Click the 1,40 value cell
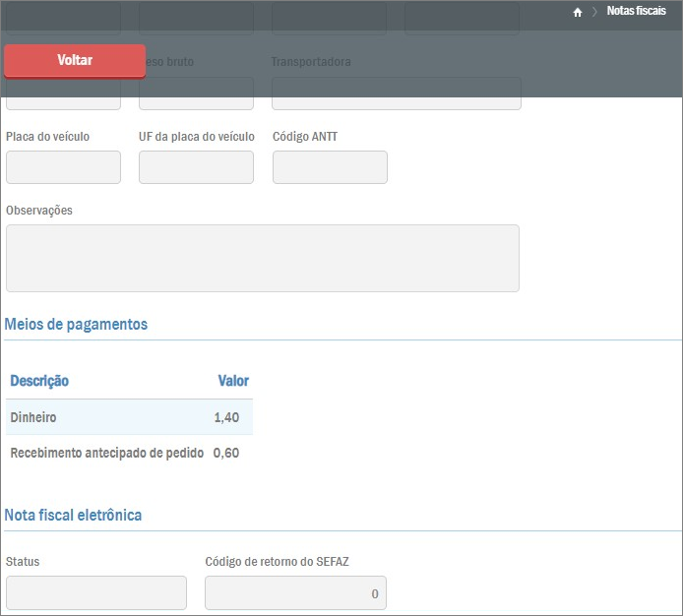The width and height of the screenshot is (683, 616). pos(226,417)
